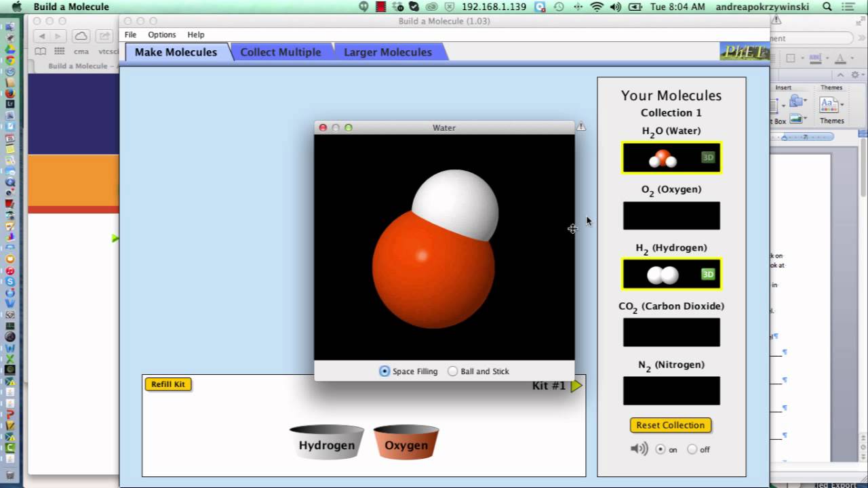The height and width of the screenshot is (488, 868).
Task: Open Lightroom from the Dock
Action: click(x=10, y=104)
